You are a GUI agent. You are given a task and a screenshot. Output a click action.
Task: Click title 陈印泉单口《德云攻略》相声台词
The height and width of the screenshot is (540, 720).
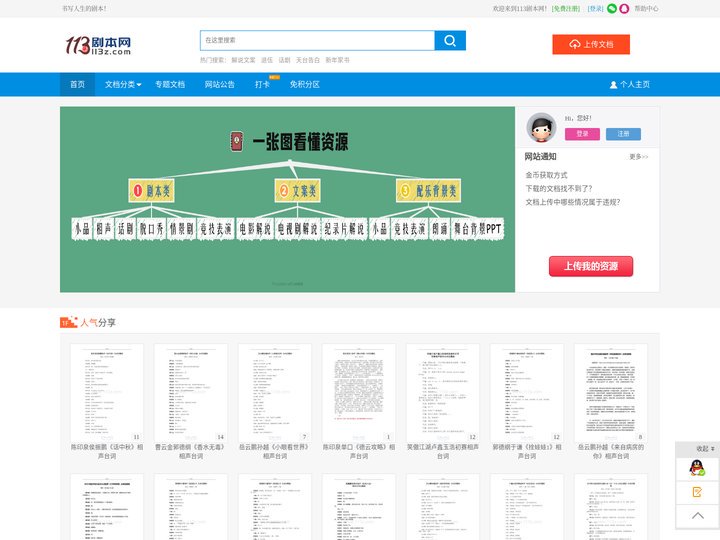point(359,451)
